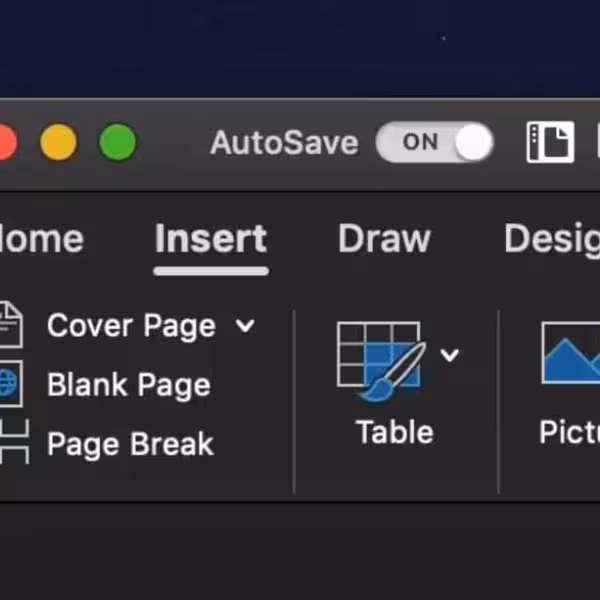
Task: Click the Blank Page text button
Action: pos(129,385)
